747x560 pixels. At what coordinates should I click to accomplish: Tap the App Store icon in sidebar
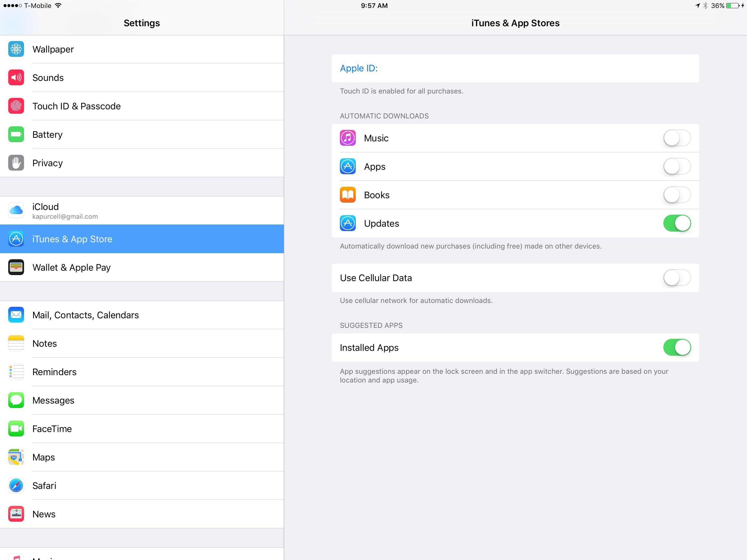(x=16, y=239)
